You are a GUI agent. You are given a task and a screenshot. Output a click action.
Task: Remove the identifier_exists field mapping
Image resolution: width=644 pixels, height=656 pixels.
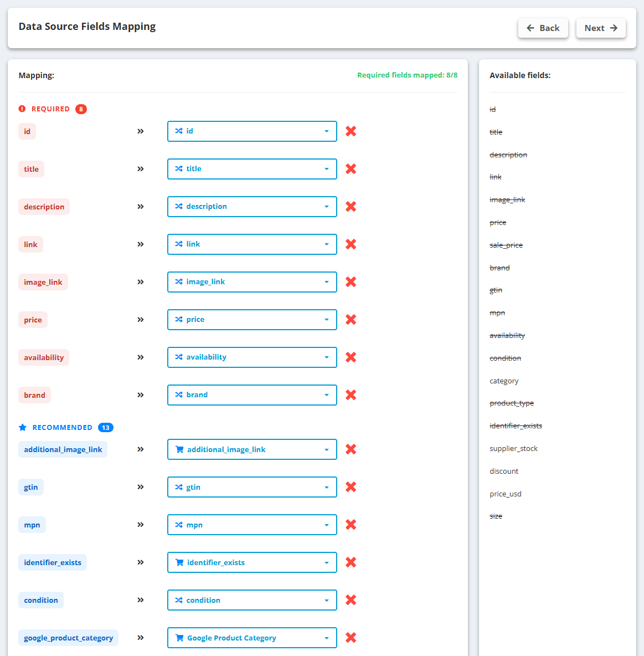point(351,562)
